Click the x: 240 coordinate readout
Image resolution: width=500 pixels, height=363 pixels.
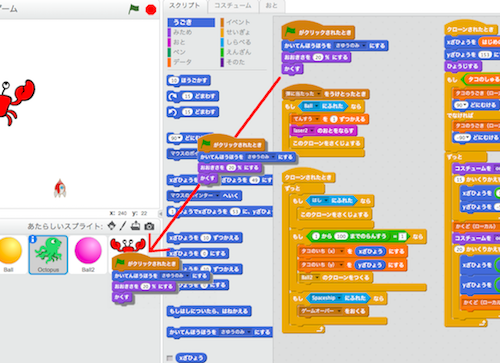pyautogui.click(x=118, y=213)
